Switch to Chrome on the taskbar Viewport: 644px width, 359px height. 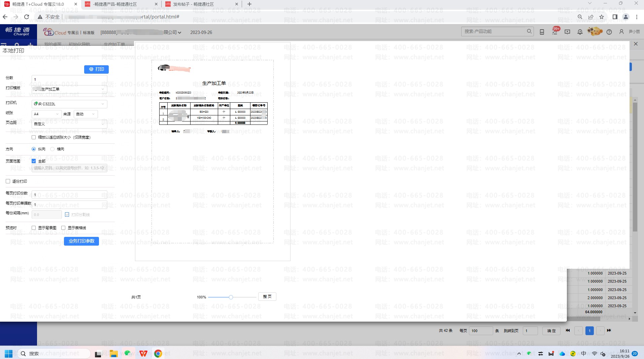click(x=158, y=354)
